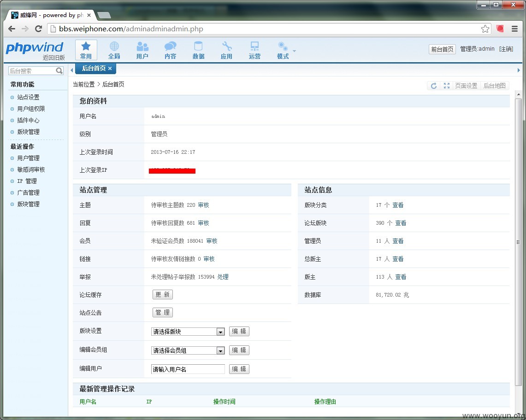This screenshot has height=420, width=526.
Task: Open the 常用 star icon section
Action: tap(86, 50)
